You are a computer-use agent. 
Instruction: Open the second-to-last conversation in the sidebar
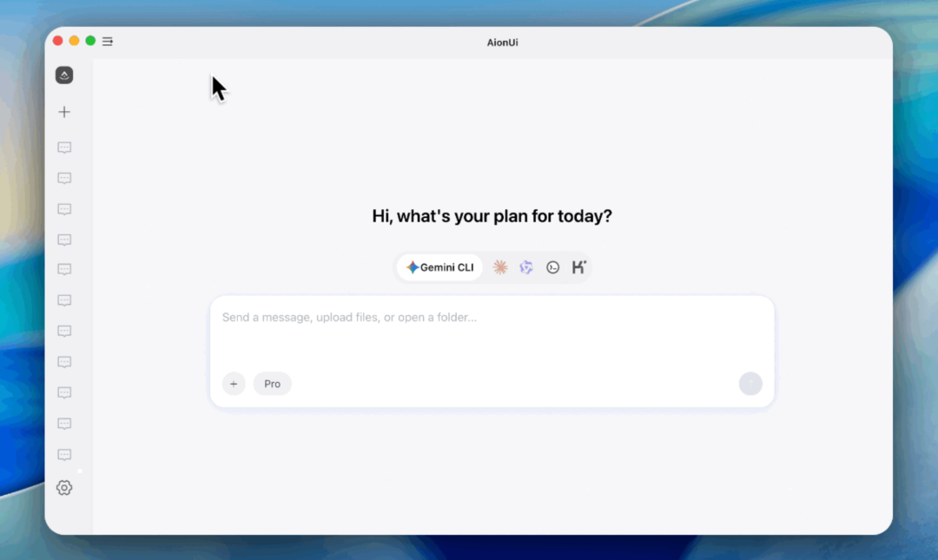[x=64, y=424]
